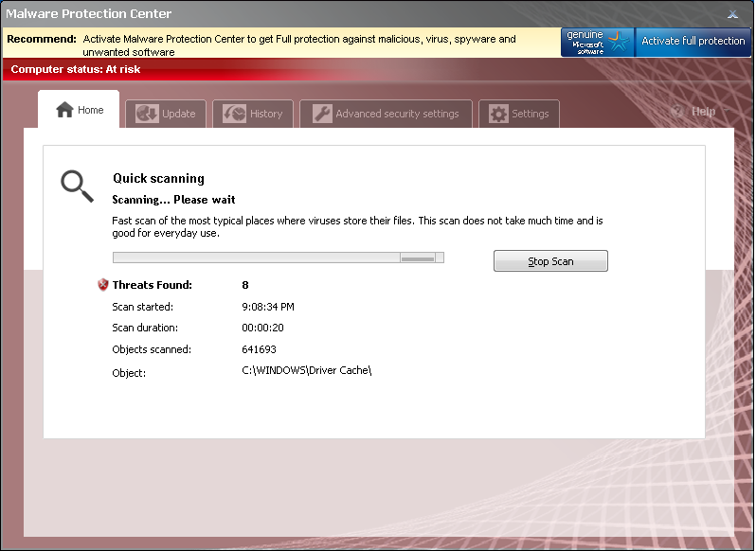Click the Quick scanning heading
This screenshot has height=551, width=756.
[x=158, y=179]
